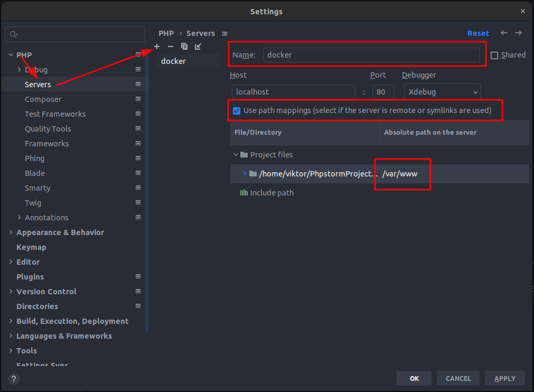Click project-level icon beside Composer

[138, 99]
